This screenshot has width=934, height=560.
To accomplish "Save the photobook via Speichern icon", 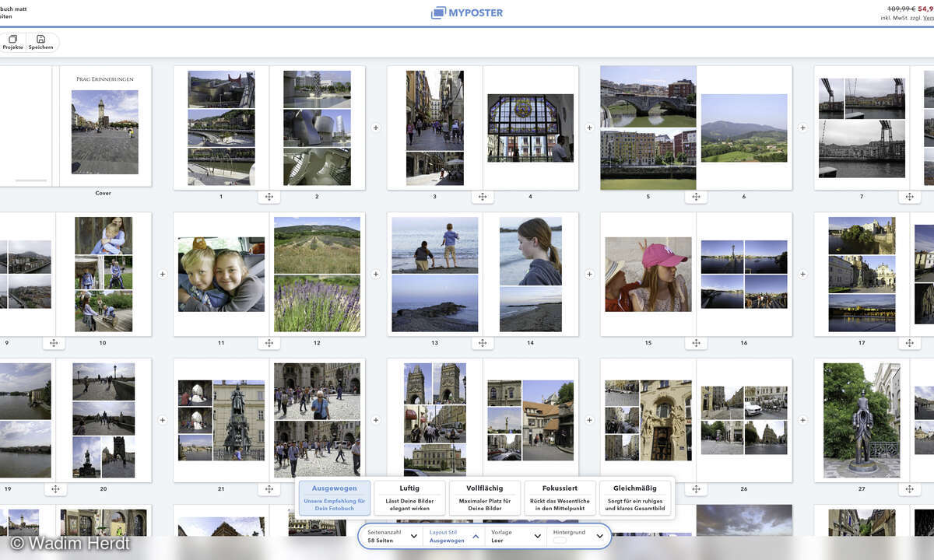I will [x=40, y=40].
